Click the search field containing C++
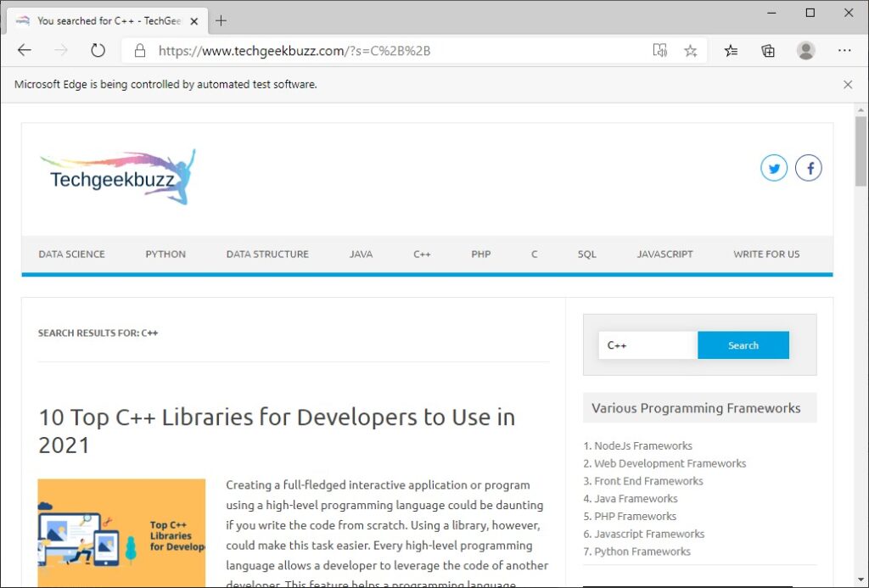Viewport: 869px width, 588px height. (x=648, y=345)
